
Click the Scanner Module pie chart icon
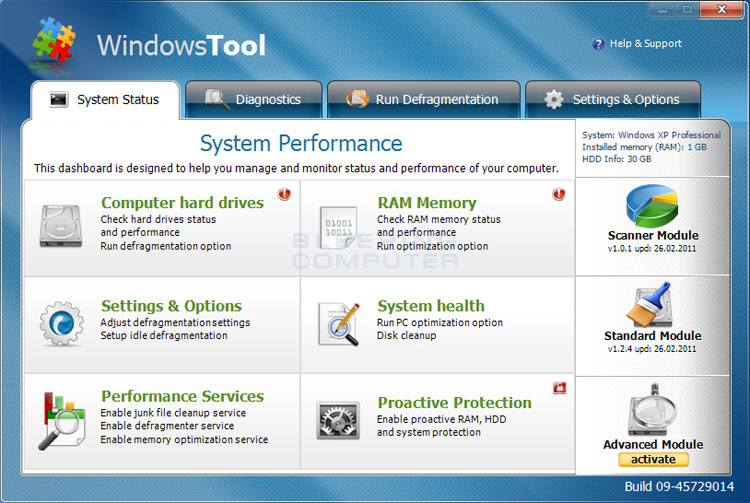(652, 206)
